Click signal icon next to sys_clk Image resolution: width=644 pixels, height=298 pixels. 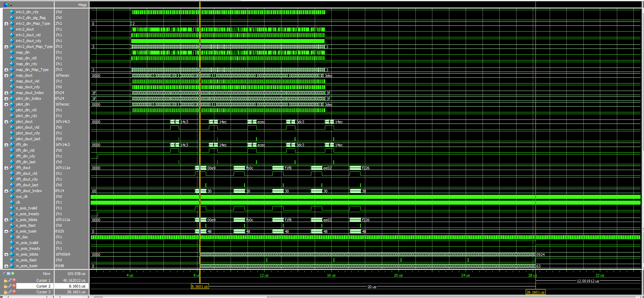(12, 197)
